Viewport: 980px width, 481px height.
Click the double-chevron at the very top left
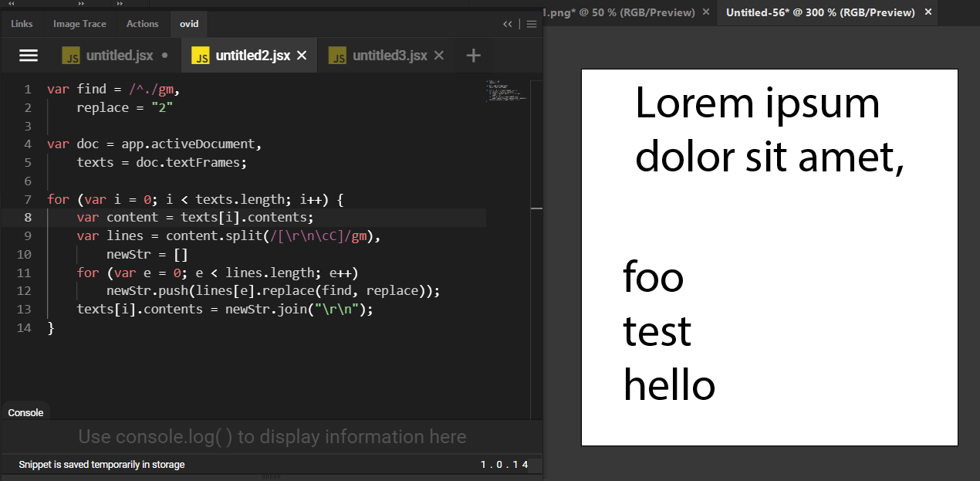coord(10,4)
